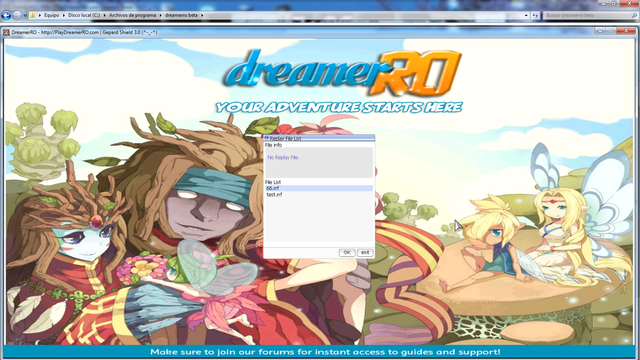Click the exit button in the replay dialog
This screenshot has height=360, width=640.
pos(365,253)
